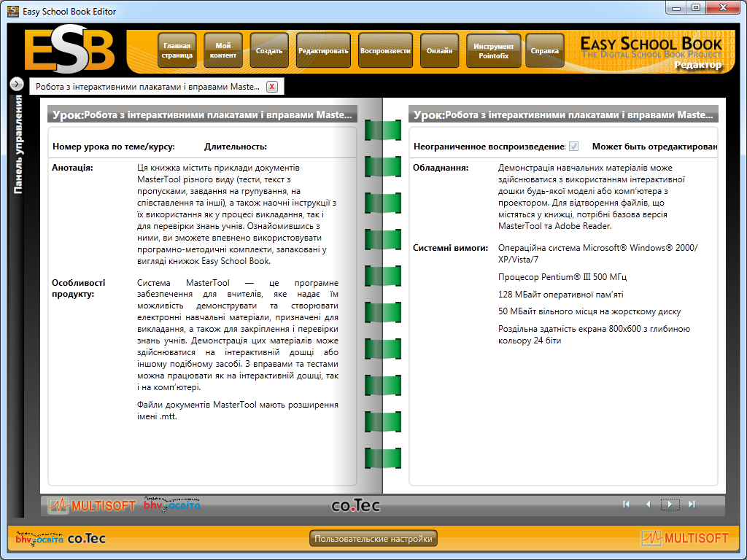
Task: Click the bhv освіта logo in the orange bar
Action: tap(39, 538)
